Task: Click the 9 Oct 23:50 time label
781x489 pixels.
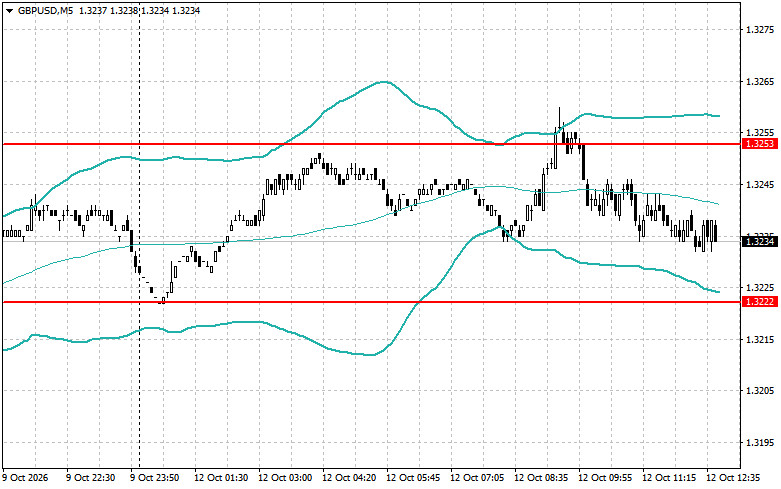Action: click(154, 478)
